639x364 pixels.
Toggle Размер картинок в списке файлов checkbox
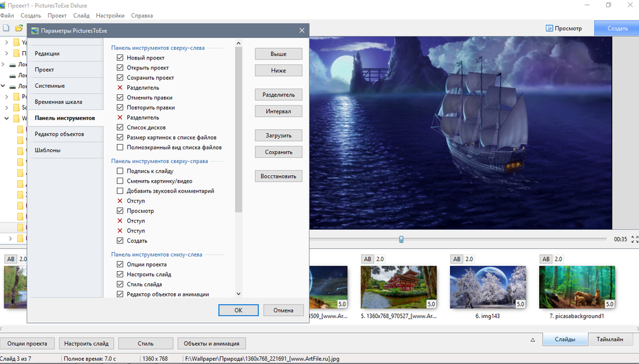click(x=120, y=137)
